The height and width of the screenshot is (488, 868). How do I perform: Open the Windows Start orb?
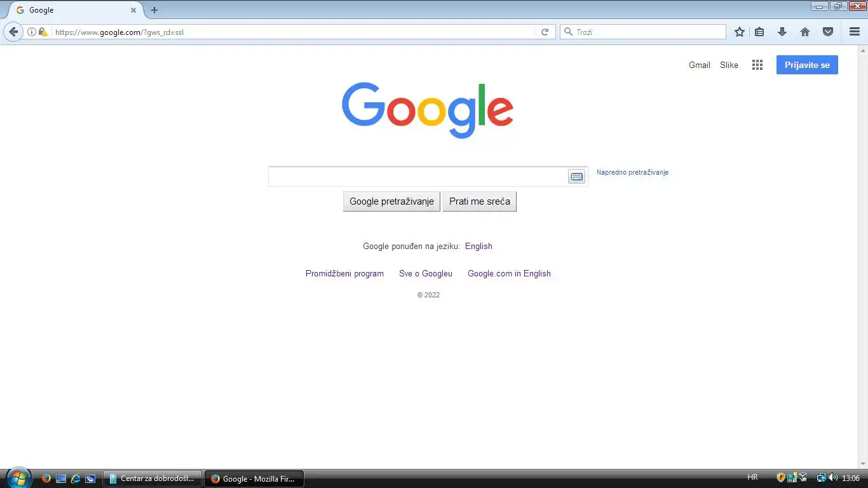(x=18, y=478)
